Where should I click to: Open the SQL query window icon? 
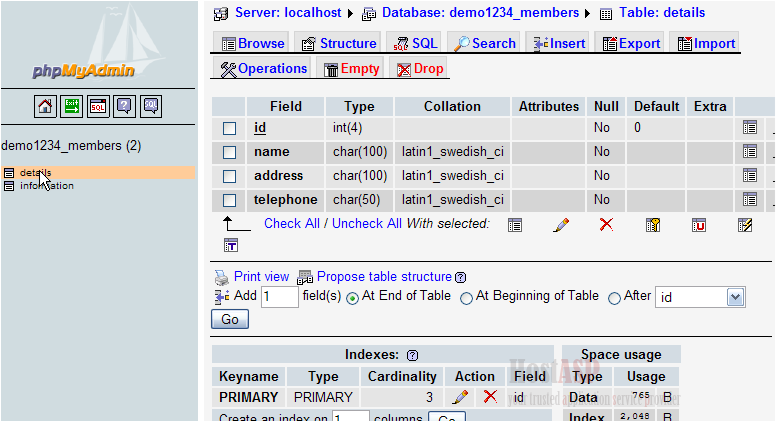[98, 105]
